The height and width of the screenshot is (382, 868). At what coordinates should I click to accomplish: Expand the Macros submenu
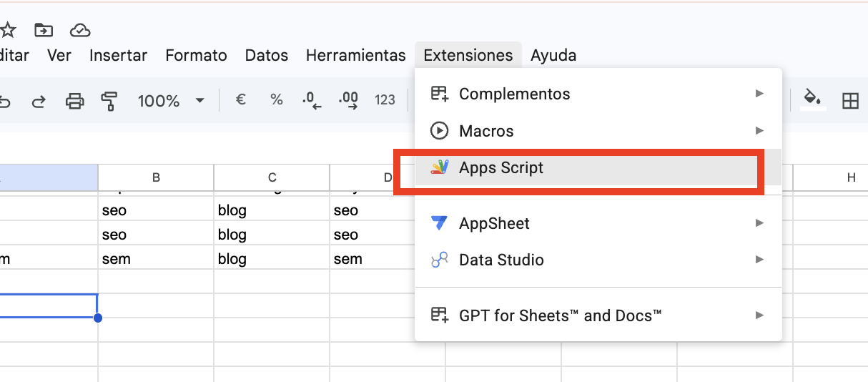[x=598, y=131]
